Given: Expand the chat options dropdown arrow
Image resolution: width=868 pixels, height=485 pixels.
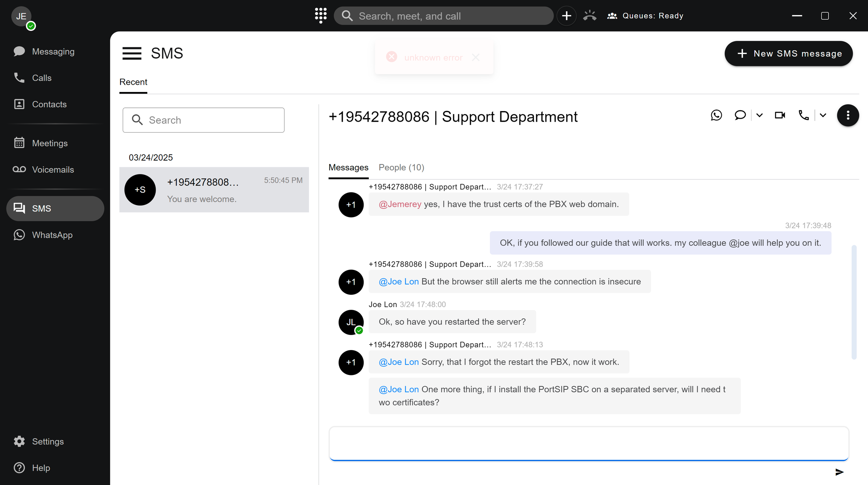Looking at the screenshot, I should (759, 115).
